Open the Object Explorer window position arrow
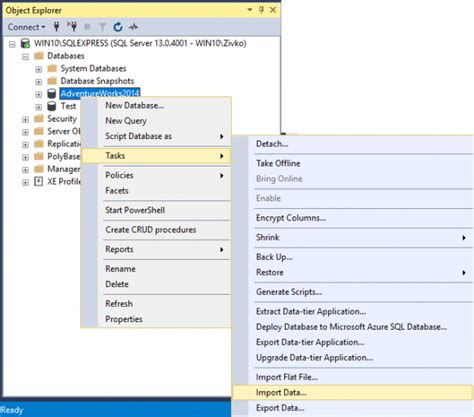Viewport: 474px width, 417px height. [250, 10]
